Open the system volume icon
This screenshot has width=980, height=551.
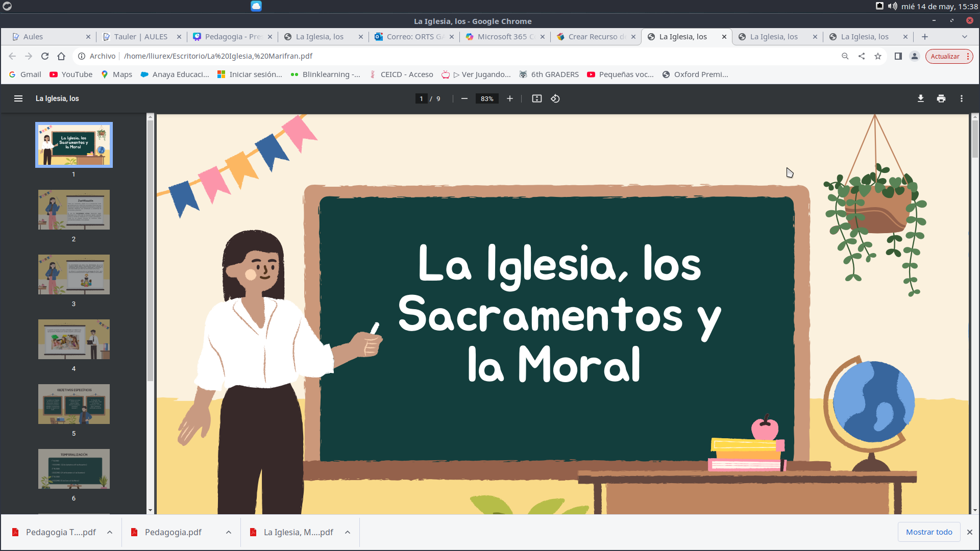click(x=892, y=6)
